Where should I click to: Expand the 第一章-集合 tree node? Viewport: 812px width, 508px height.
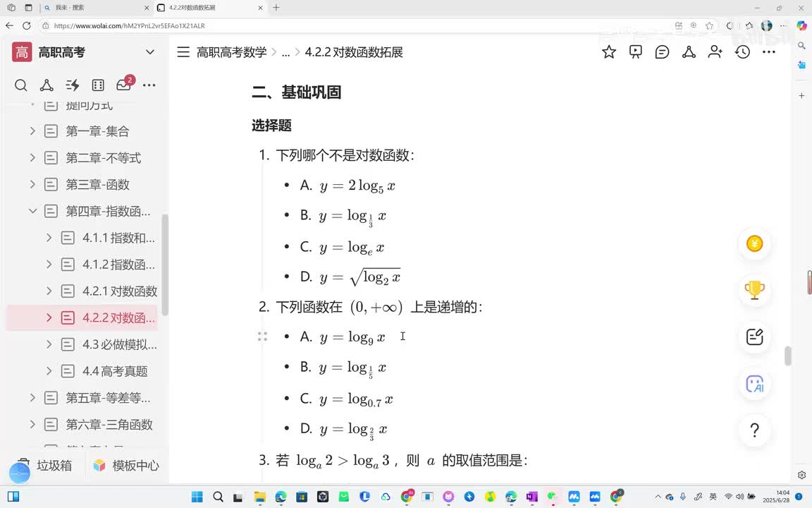click(x=32, y=131)
